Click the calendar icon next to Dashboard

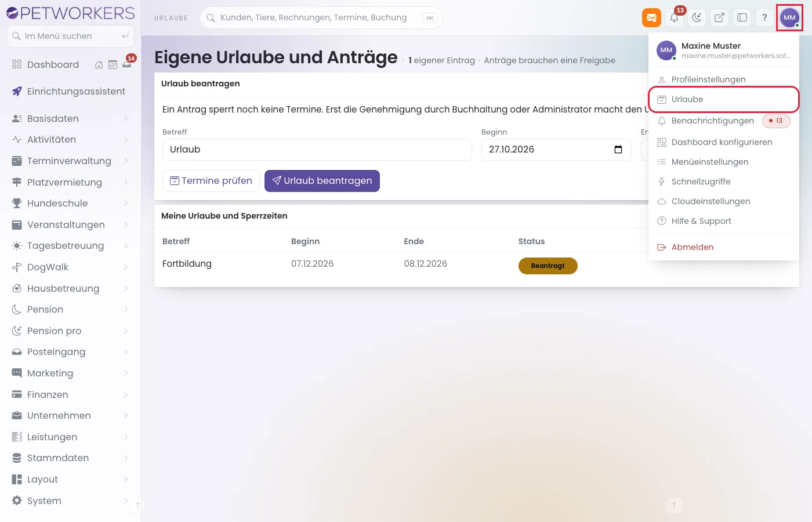pos(113,65)
